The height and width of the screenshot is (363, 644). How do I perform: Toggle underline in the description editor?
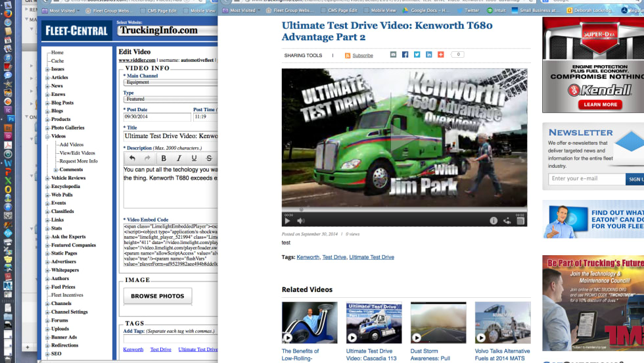pos(194,158)
